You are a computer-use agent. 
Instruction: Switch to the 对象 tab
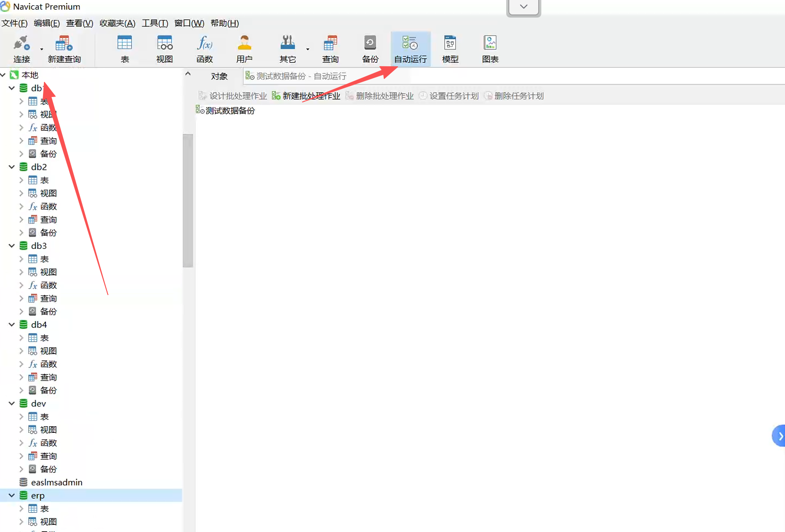219,76
